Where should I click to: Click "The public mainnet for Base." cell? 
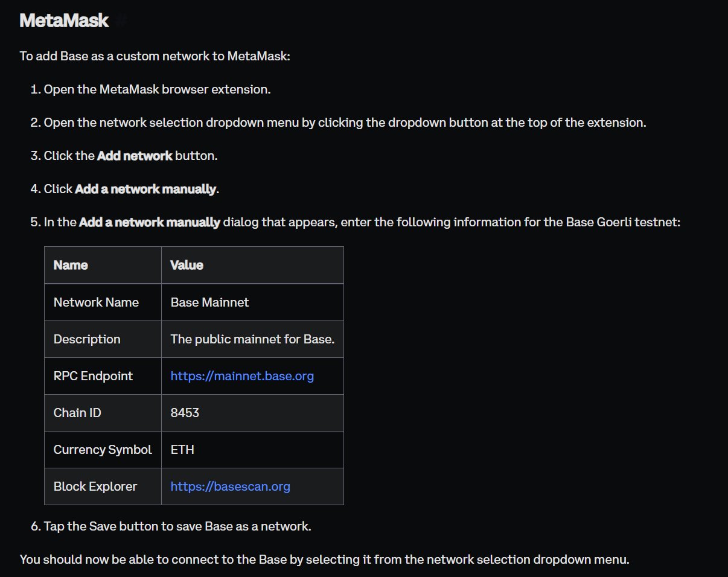[x=252, y=339]
